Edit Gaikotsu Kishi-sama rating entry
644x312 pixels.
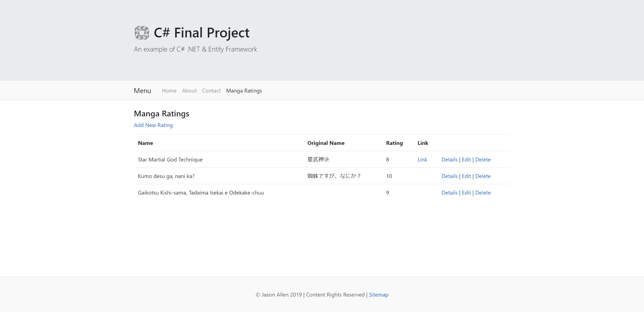click(466, 193)
